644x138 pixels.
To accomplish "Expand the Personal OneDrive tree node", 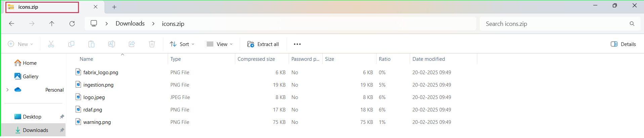I will click(7, 90).
